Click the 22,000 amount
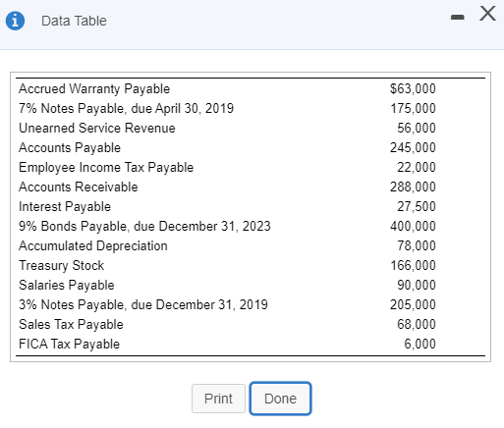 click(417, 167)
